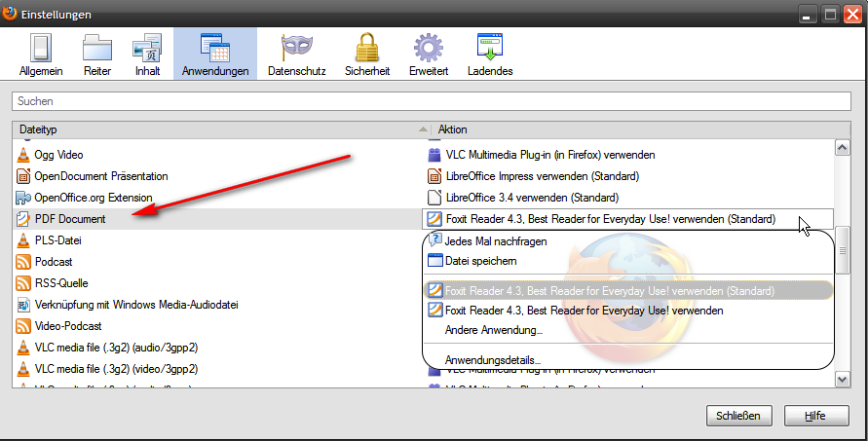Viewport: 868px width, 441px height.
Task: Click the scrollbar down arrow
Action: (x=843, y=379)
